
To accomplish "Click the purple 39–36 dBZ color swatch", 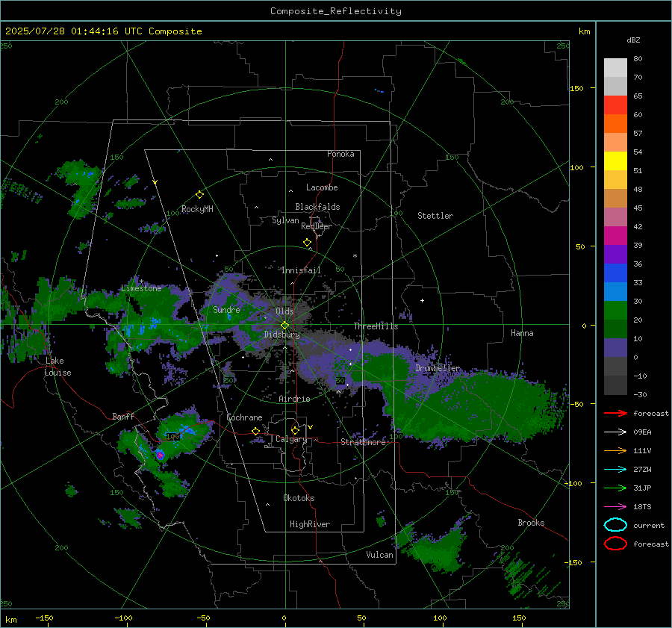I will (x=615, y=254).
